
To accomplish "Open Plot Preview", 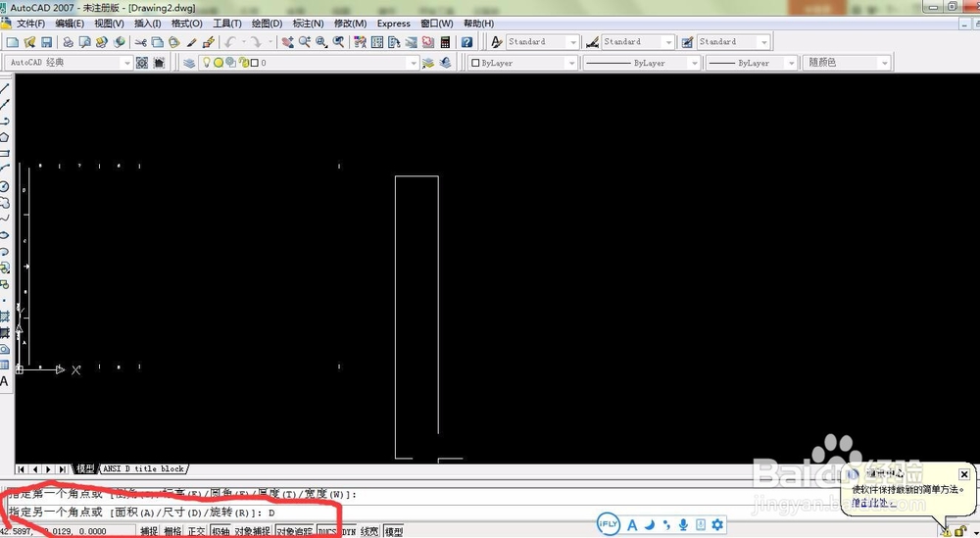I will 84,42.
